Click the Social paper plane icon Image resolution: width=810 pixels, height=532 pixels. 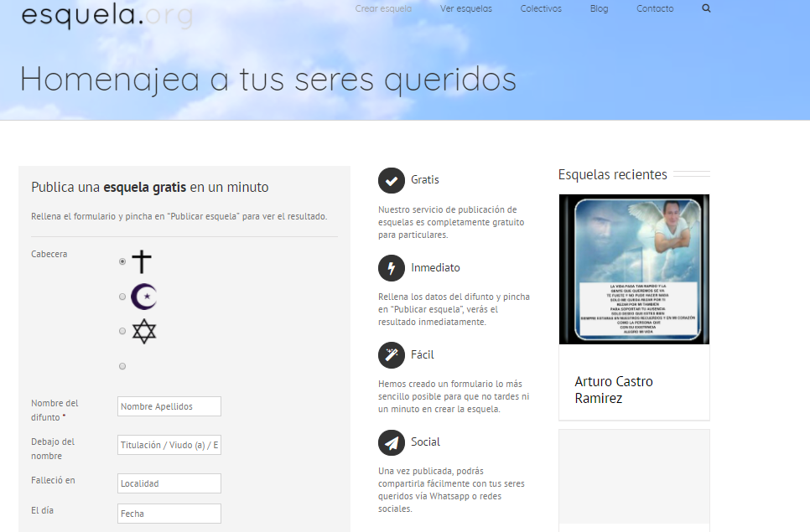391,442
